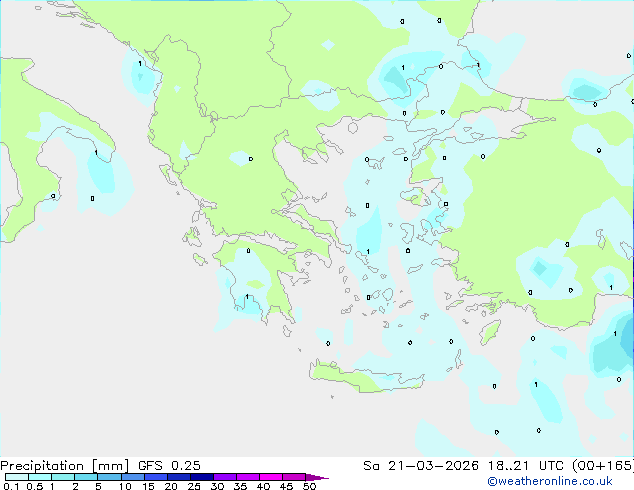Click the 0.5–1 mm light cyan legend swatch

(40, 477)
